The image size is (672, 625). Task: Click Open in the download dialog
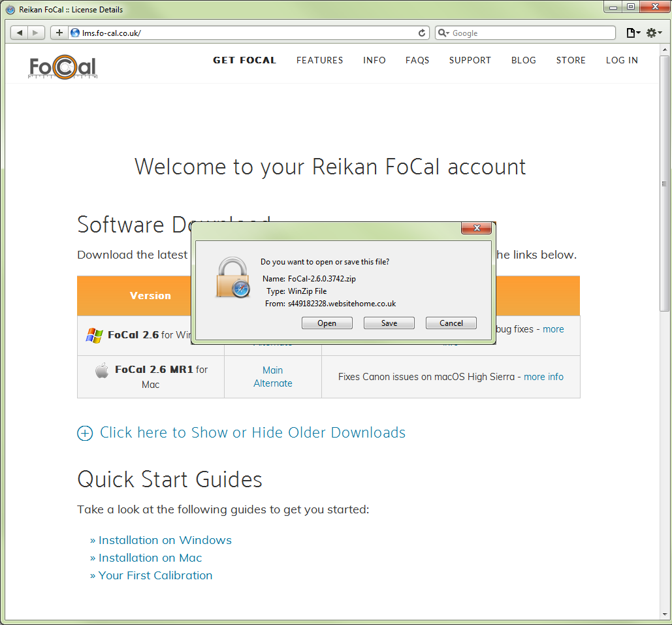tap(327, 323)
